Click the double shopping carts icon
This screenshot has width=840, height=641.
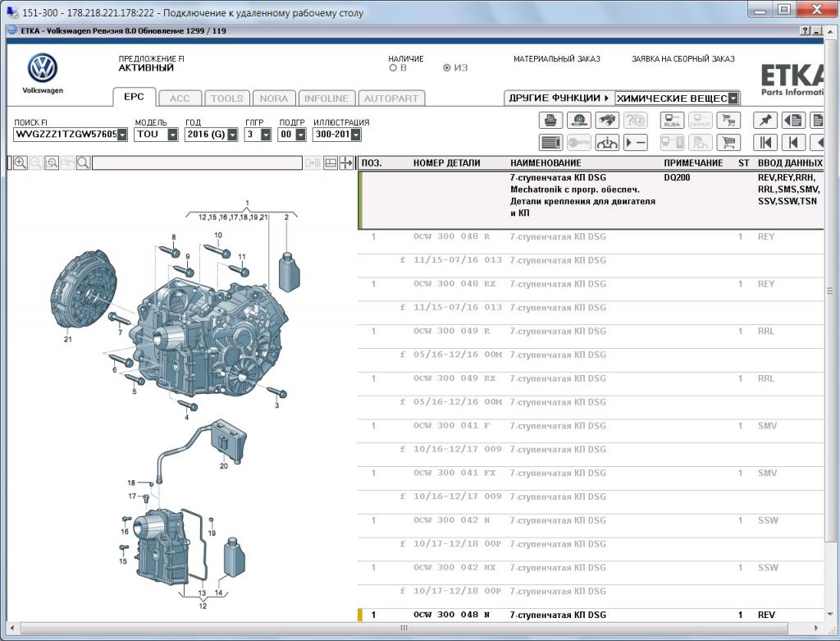[728, 120]
